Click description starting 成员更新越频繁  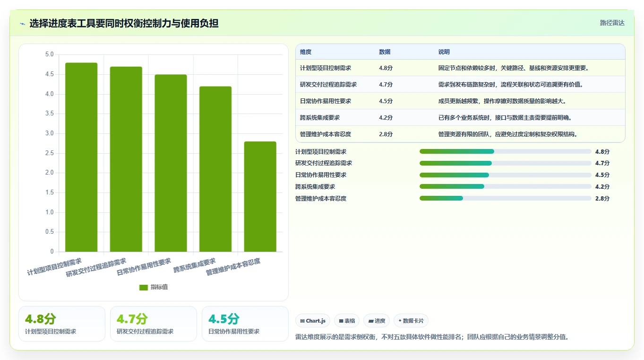pyautogui.click(x=502, y=101)
